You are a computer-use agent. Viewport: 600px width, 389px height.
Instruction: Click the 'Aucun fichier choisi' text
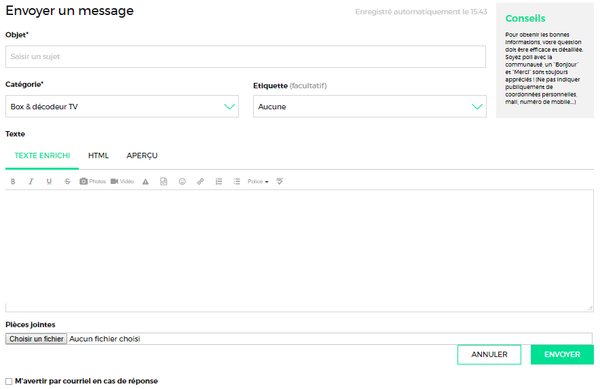tap(104, 339)
